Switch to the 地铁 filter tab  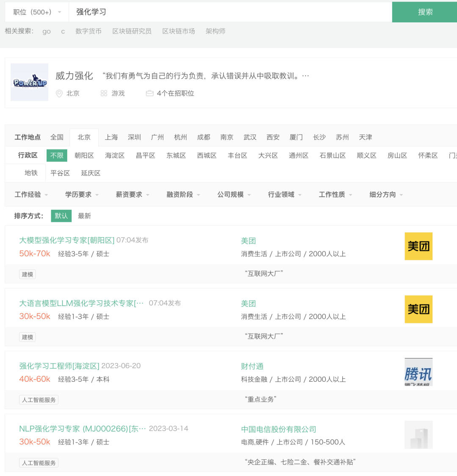click(31, 173)
